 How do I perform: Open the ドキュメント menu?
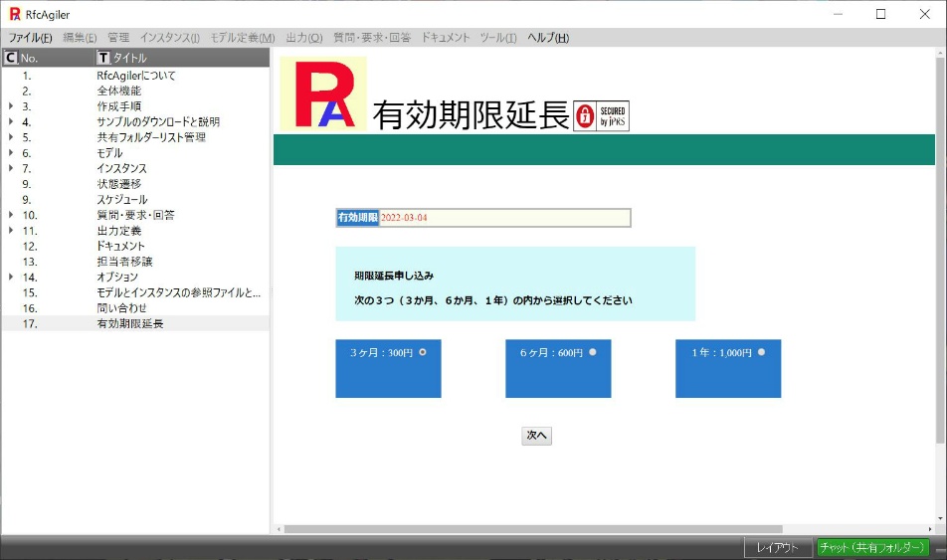445,38
